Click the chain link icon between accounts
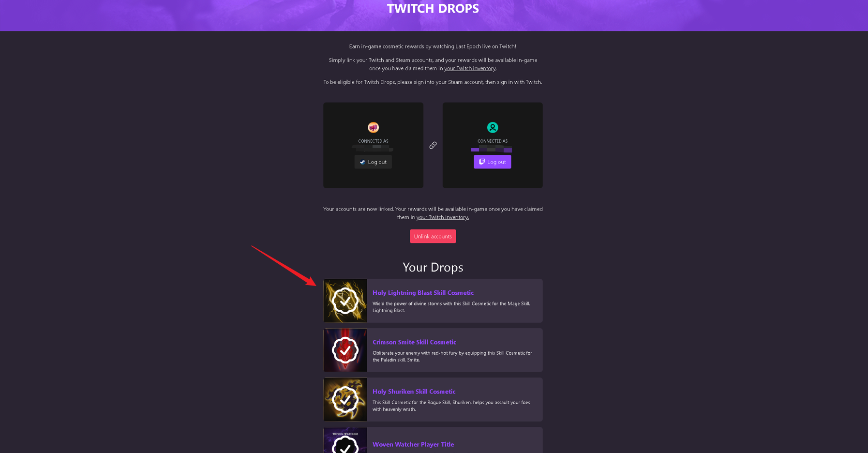This screenshot has height=453, width=868. point(433,145)
